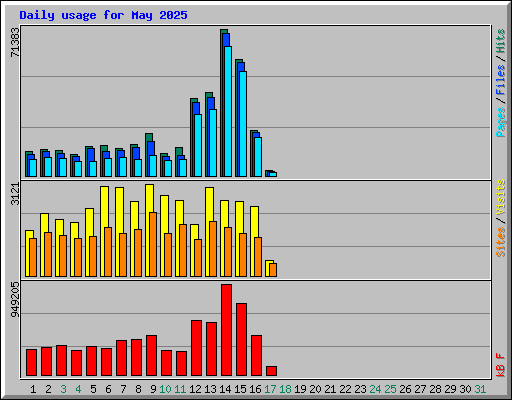Click day 4 on the x-axis
512x400 pixels.
pos(78,389)
